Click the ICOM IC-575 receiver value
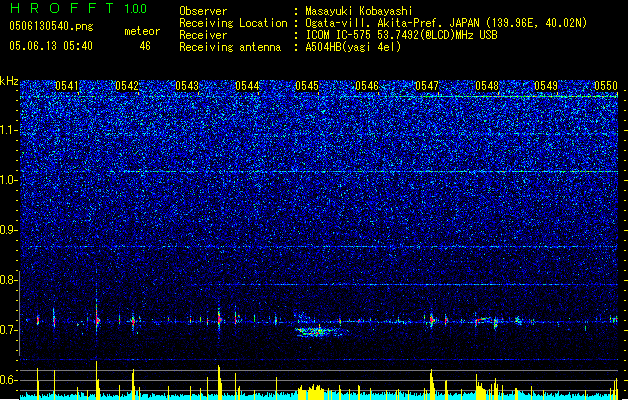 (401, 35)
